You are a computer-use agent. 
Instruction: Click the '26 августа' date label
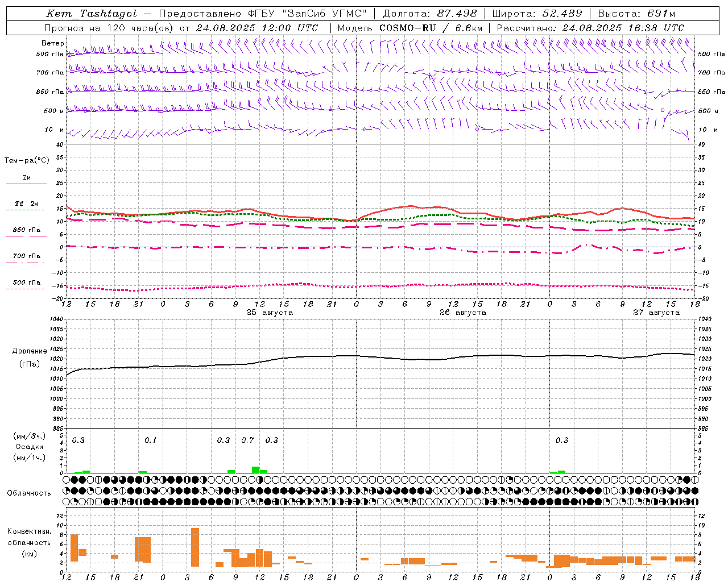click(x=463, y=313)
